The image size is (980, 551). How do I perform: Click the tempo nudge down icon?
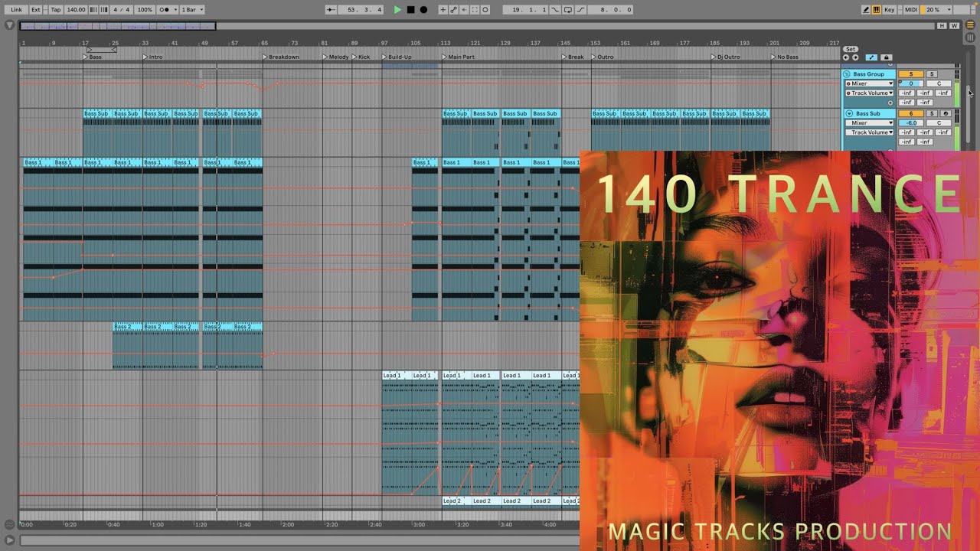pyautogui.click(x=93, y=10)
